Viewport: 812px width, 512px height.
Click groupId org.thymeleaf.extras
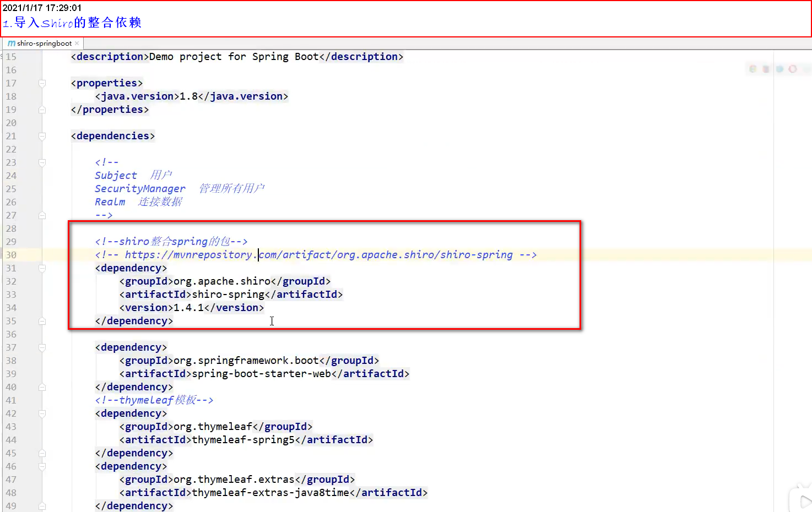[235, 480]
